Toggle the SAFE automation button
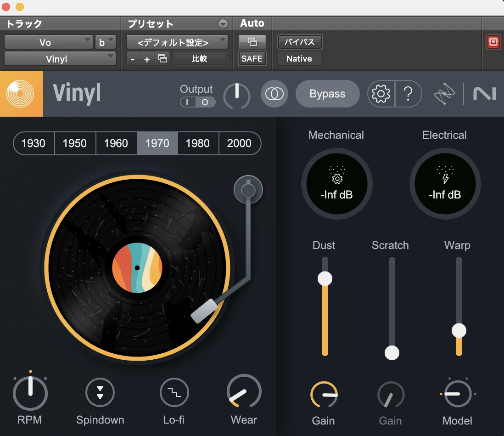Viewport: 504px width, 436px height. [x=252, y=58]
